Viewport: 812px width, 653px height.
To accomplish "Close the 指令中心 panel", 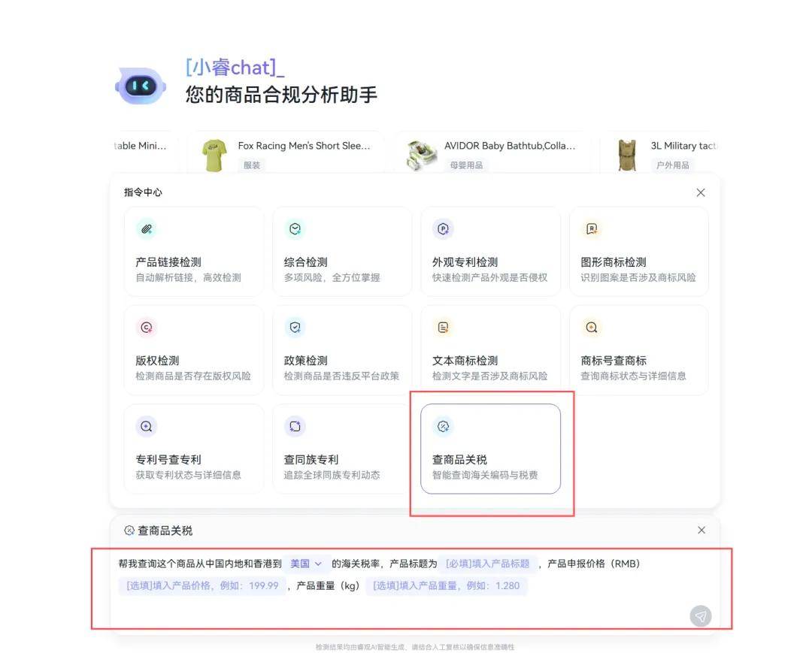I will pos(701,192).
